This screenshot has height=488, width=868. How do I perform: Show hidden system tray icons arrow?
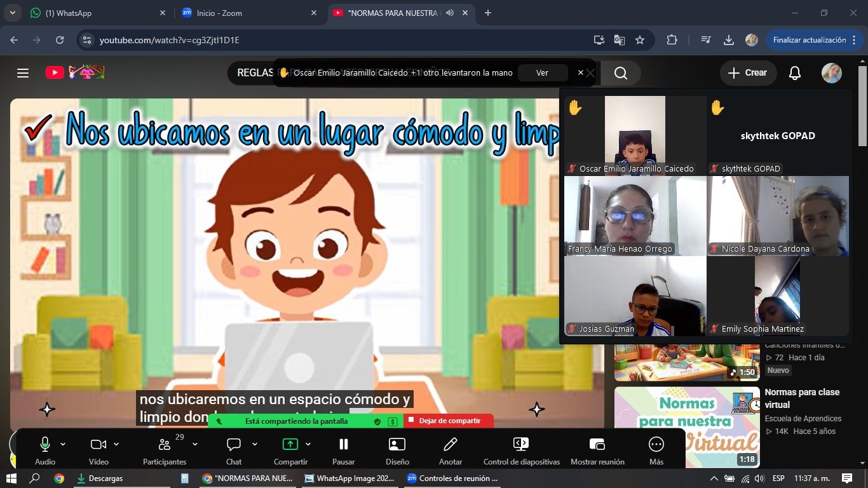pos(714,478)
